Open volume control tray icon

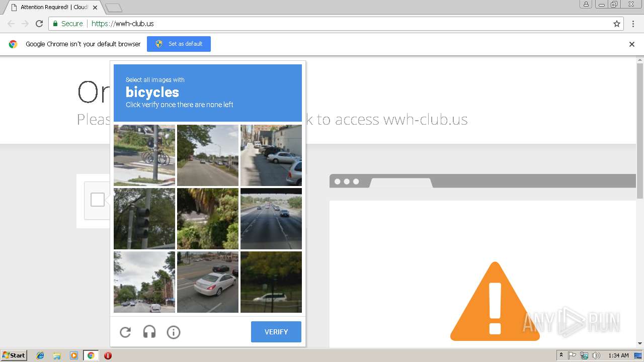596,355
